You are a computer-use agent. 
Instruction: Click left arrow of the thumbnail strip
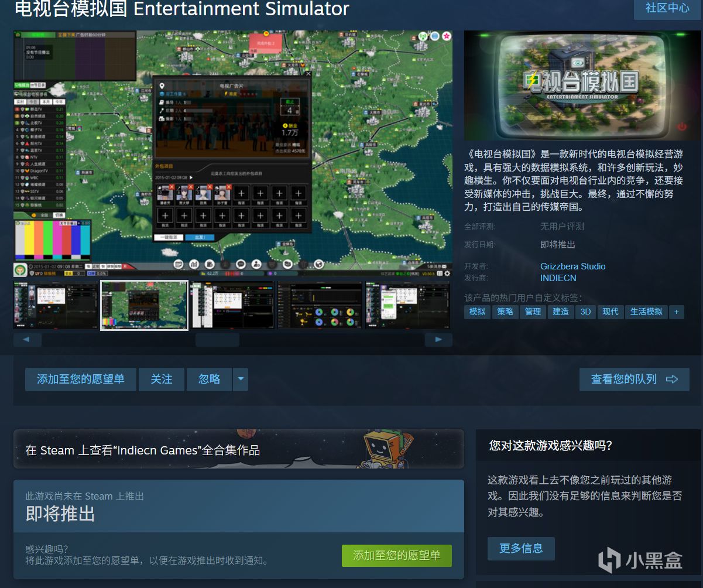(28, 340)
